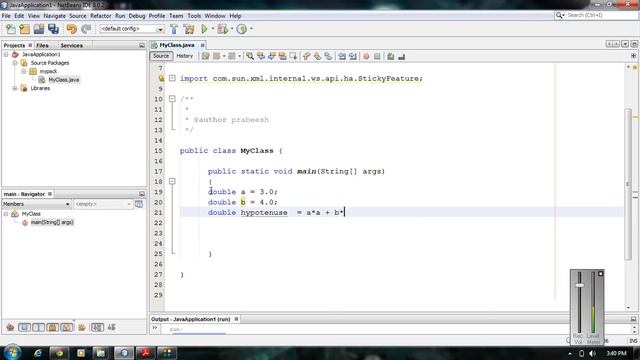Click the unused import warning bulb icon

(161, 78)
